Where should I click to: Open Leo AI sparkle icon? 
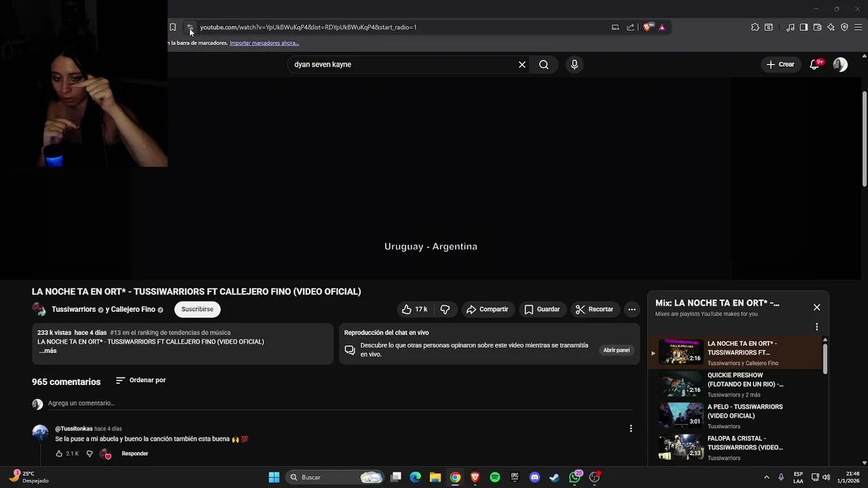(831, 27)
